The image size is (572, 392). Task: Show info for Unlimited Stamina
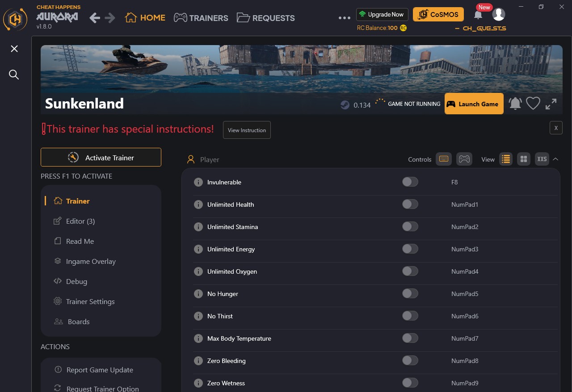coord(198,227)
